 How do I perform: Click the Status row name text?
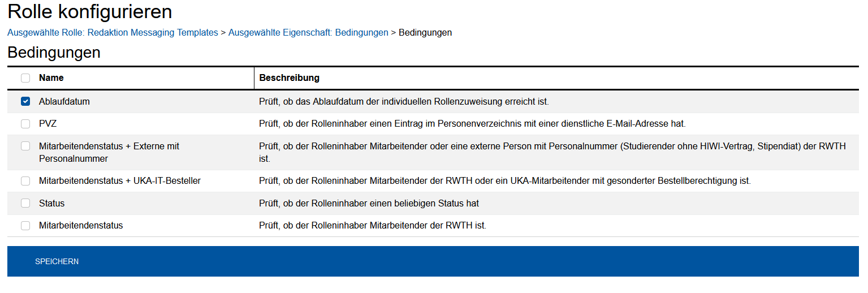[52, 203]
